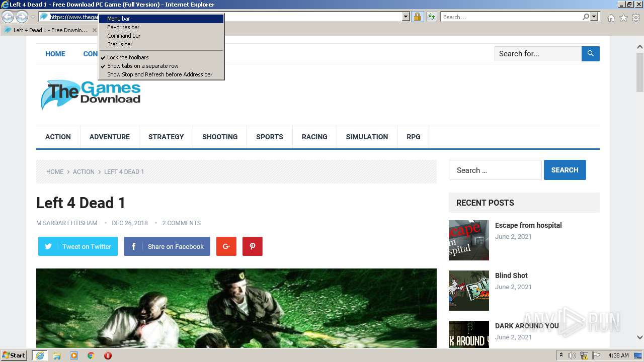
Task: Click the IE Back navigation arrow
Action: [8, 17]
